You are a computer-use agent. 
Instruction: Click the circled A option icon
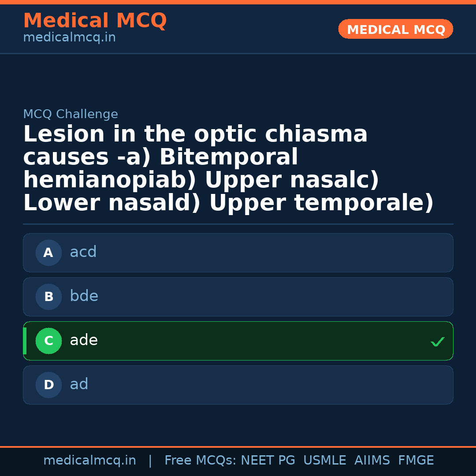point(48,253)
